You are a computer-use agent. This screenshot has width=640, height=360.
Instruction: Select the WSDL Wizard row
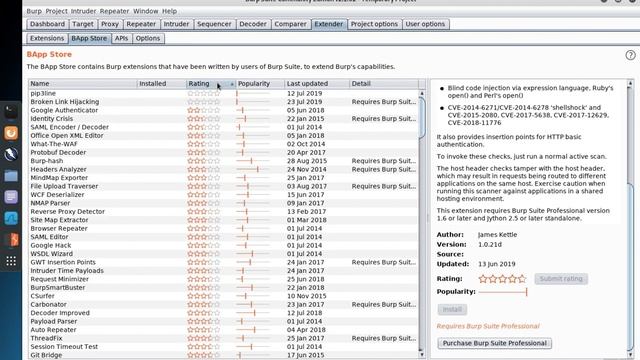pyautogui.click(x=223, y=254)
